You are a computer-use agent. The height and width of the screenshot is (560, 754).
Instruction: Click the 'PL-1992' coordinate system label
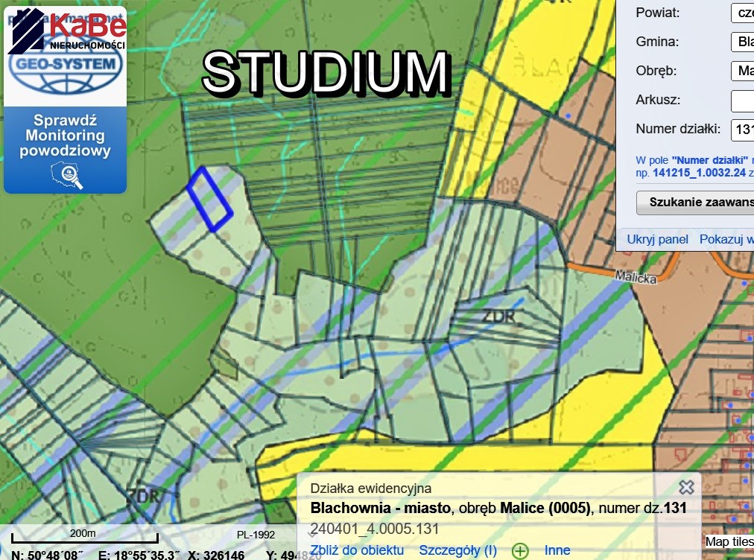click(x=256, y=535)
